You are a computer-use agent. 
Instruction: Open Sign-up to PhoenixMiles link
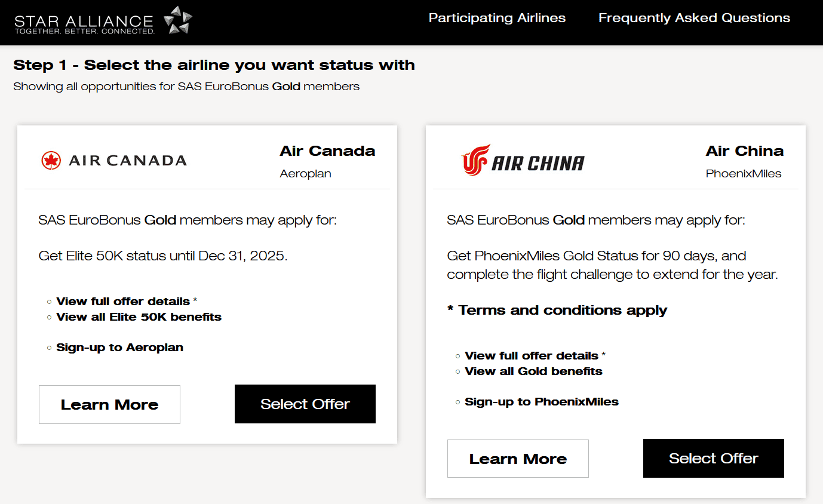(x=541, y=402)
